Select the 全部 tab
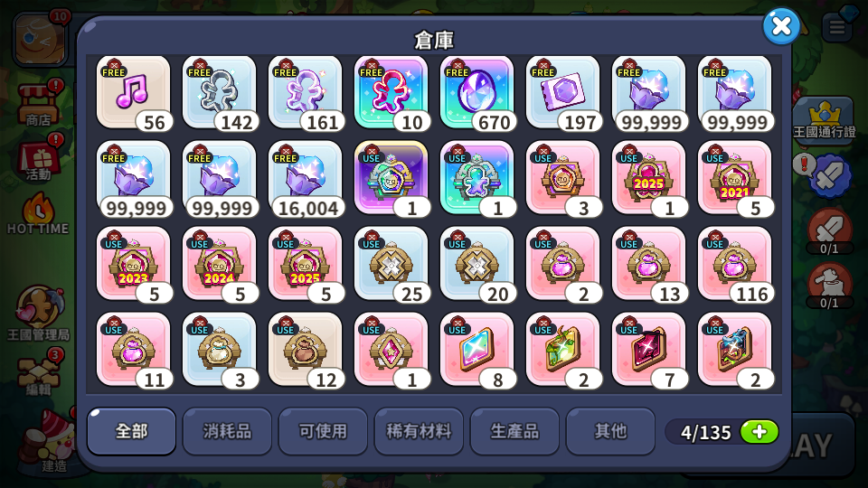The width and height of the screenshot is (868, 488). [x=131, y=432]
